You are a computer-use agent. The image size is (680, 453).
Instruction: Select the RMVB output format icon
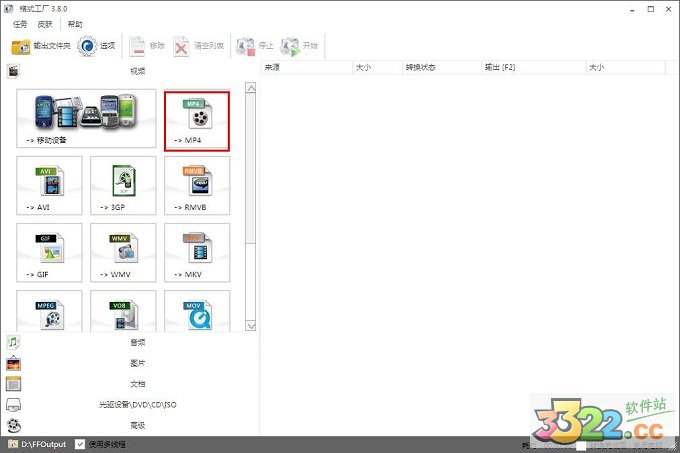coord(196,186)
